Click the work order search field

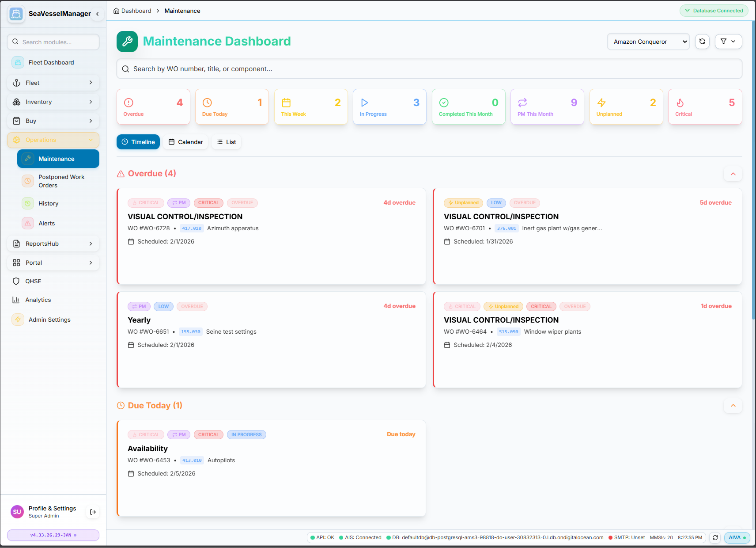click(x=428, y=68)
